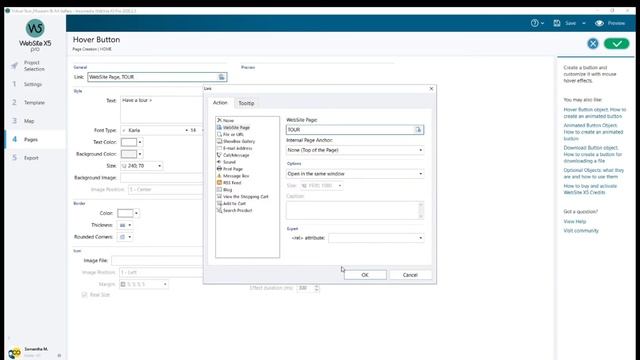Click the Effect duration stepper arrows
This screenshot has height=360, width=640.
[317, 288]
